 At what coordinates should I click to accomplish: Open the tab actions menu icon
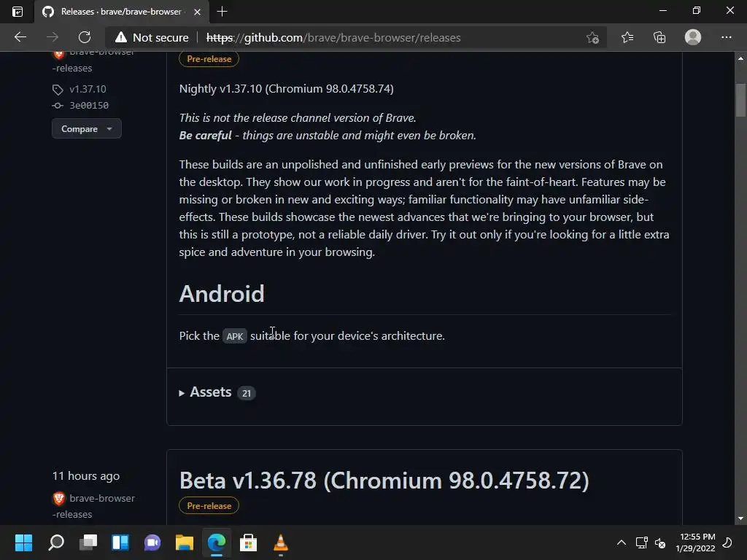click(18, 12)
